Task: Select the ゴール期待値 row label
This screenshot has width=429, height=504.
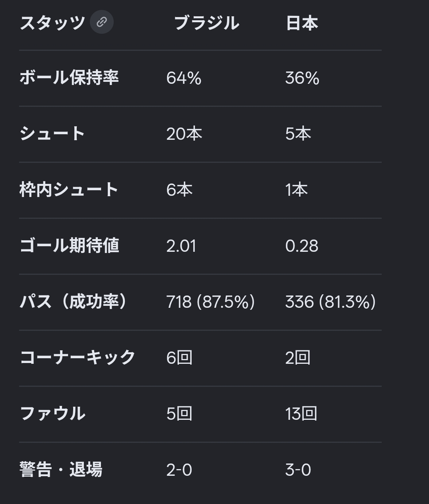Action: tap(69, 245)
